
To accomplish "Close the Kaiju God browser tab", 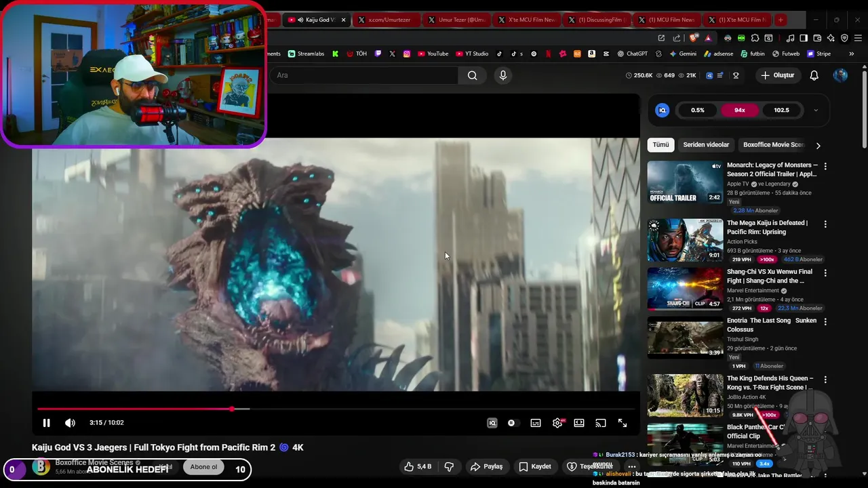I will pyautogui.click(x=343, y=20).
